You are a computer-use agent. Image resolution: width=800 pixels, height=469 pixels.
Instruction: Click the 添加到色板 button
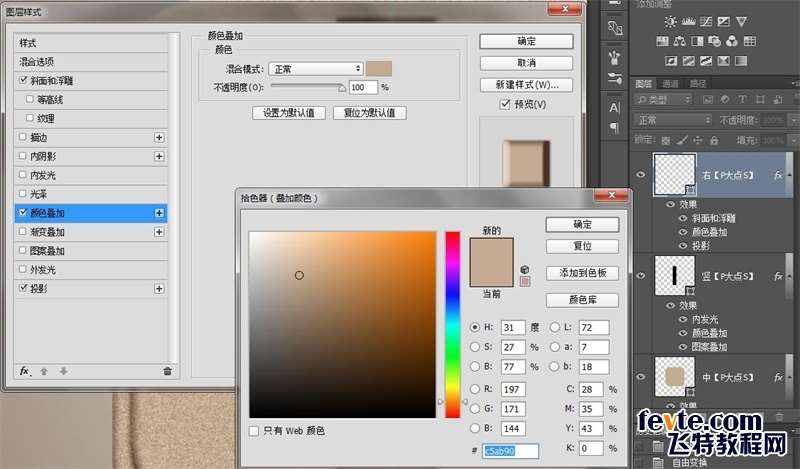pyautogui.click(x=582, y=273)
